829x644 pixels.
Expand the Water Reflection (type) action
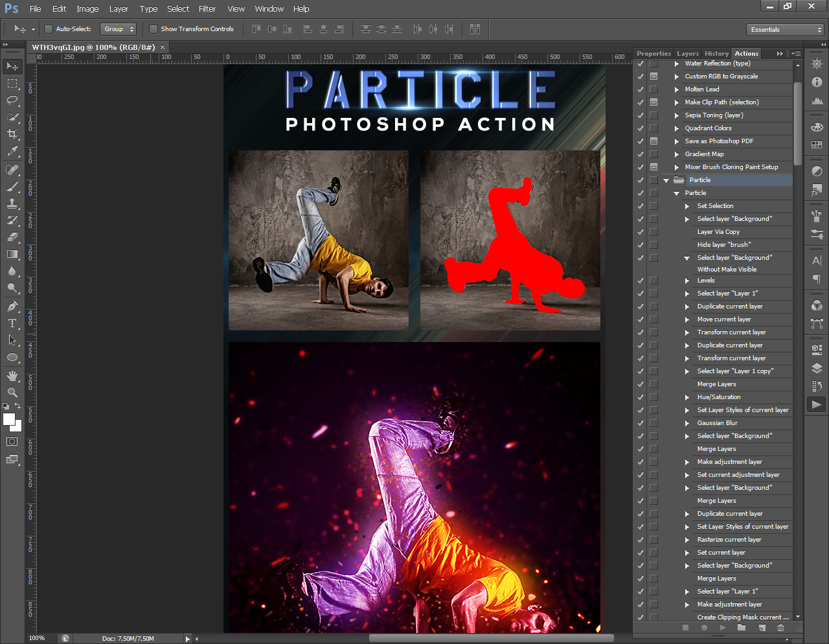coord(677,63)
